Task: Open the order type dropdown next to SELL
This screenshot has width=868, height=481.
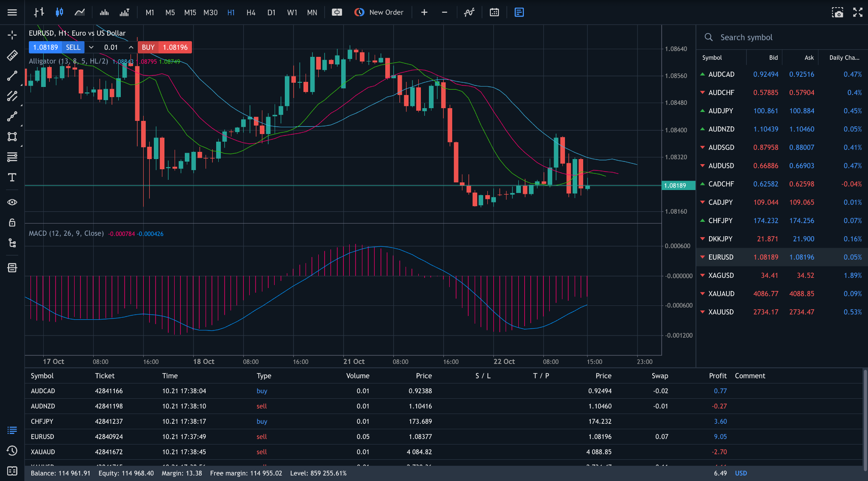Action: coord(91,47)
